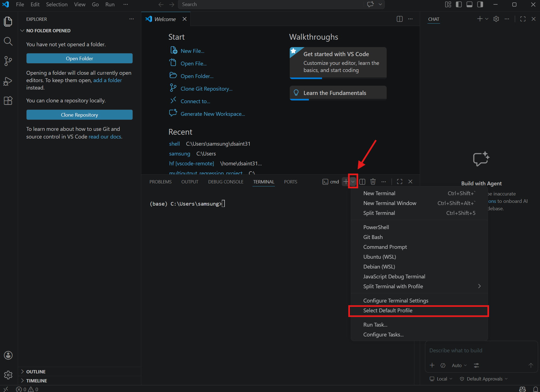Click the terminal launch profile dropdown arrow
This screenshot has width=540, height=392.
[x=353, y=181]
